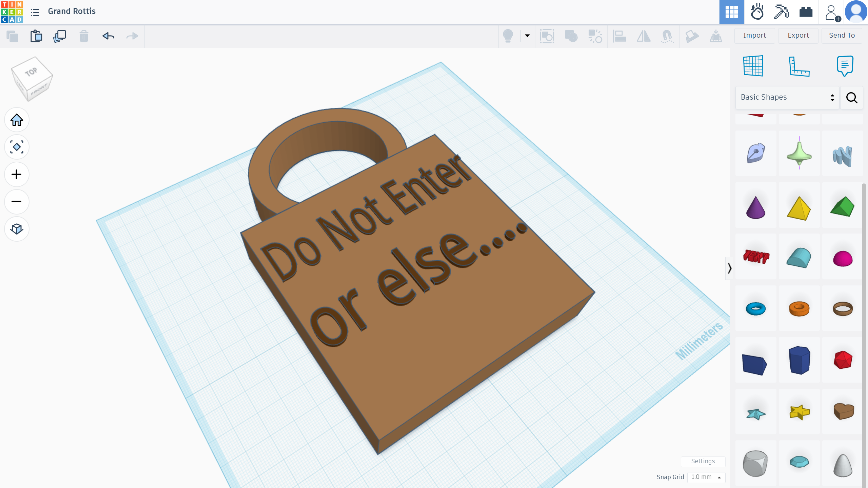The height and width of the screenshot is (488, 868).
Task: Select the dark blue Wedge shape
Action: coord(756,360)
